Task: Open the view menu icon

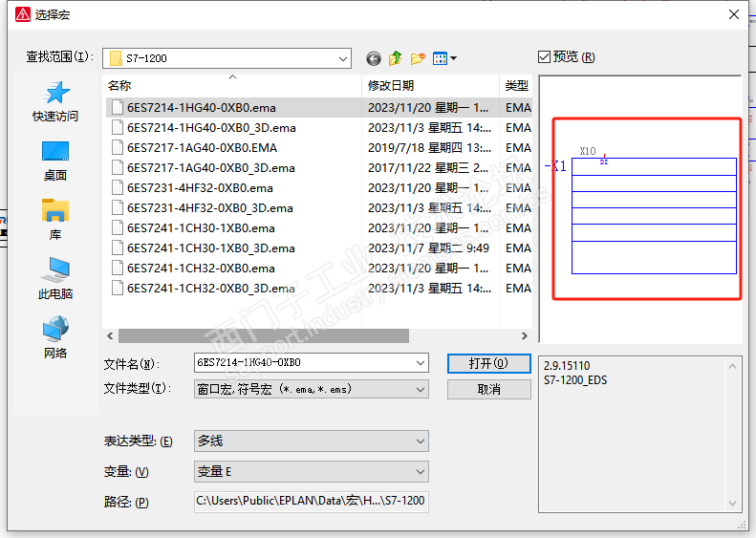Action: [x=444, y=59]
